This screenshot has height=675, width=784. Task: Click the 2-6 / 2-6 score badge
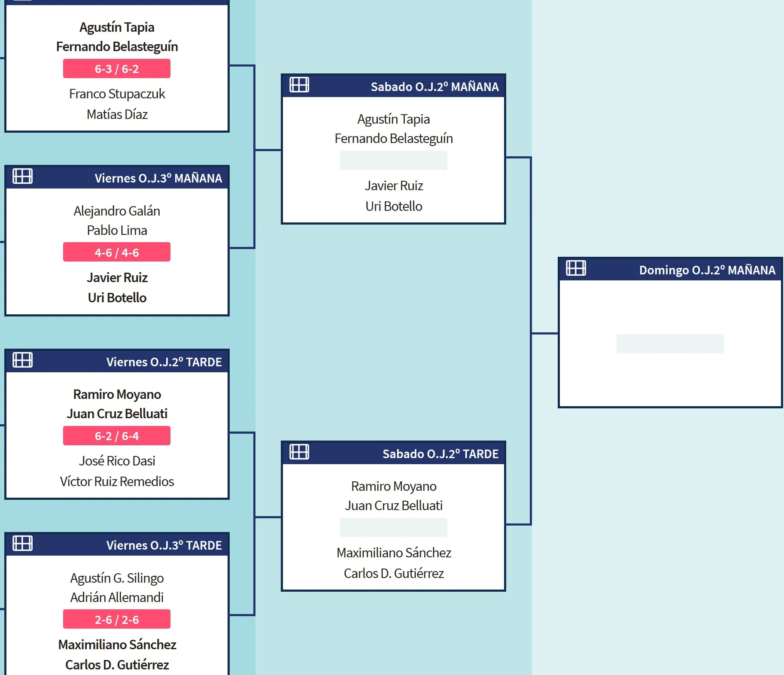click(117, 619)
